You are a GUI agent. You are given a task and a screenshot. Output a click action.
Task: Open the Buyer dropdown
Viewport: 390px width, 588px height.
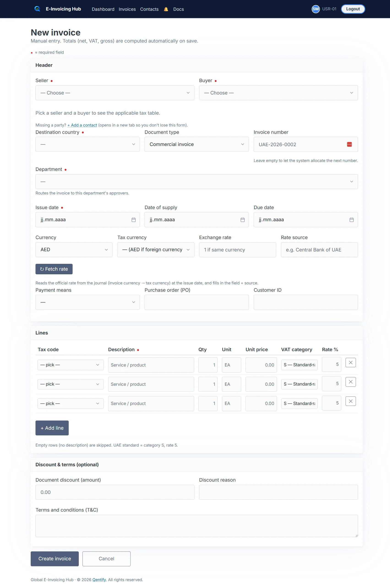click(278, 93)
